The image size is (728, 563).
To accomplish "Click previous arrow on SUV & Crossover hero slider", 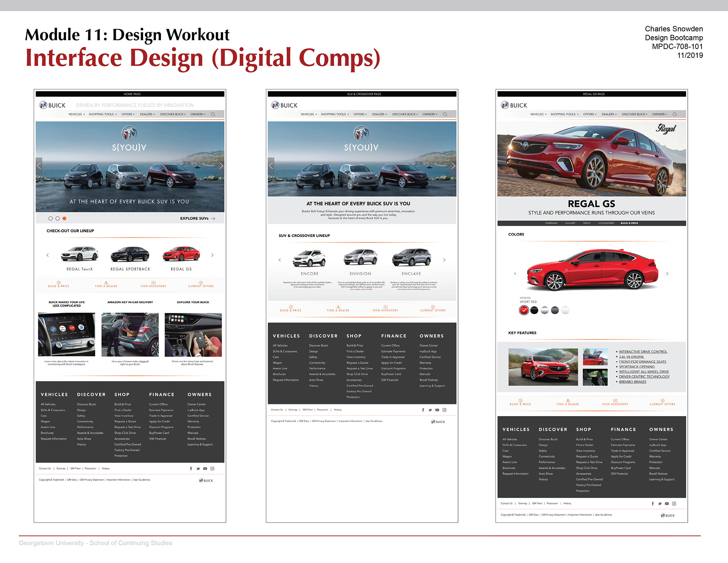I will pos(271,166).
